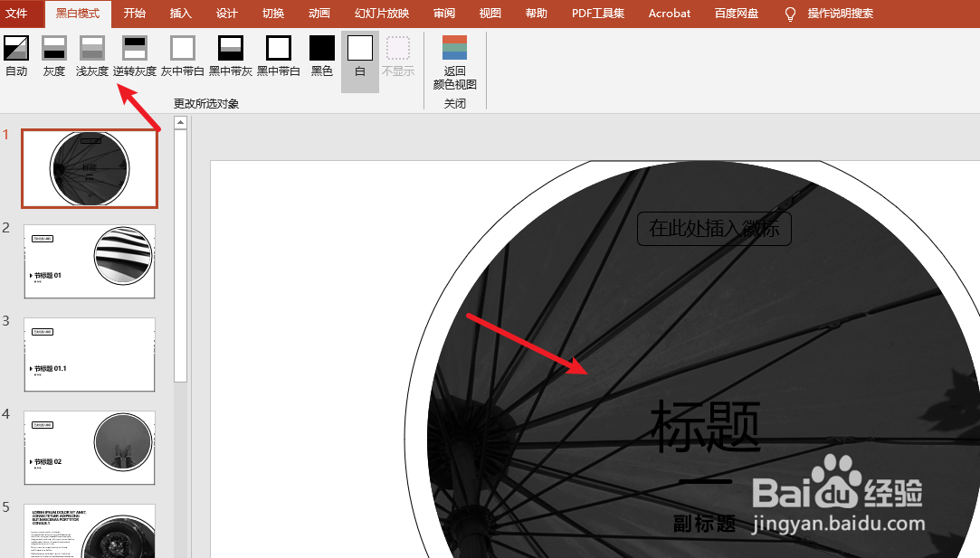This screenshot has width=980, height=558.
Task: Apply the 黑色 black option
Action: pos(322,57)
